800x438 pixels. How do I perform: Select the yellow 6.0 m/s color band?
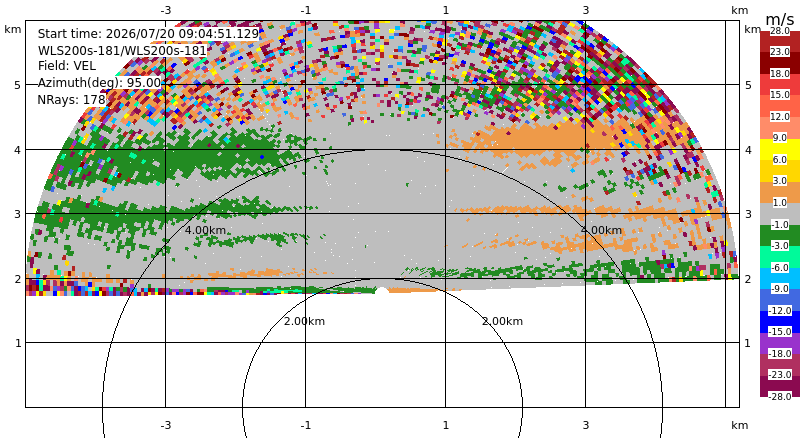780,149
